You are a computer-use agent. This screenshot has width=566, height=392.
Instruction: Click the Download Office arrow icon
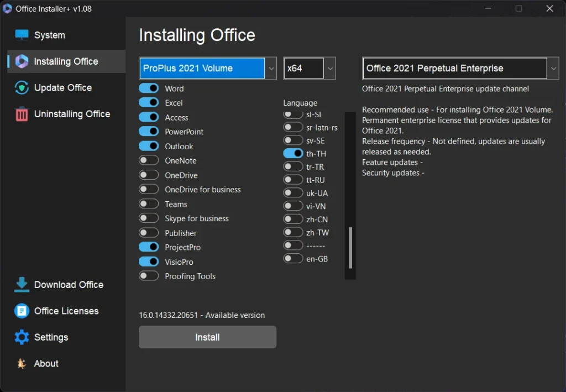click(x=22, y=285)
